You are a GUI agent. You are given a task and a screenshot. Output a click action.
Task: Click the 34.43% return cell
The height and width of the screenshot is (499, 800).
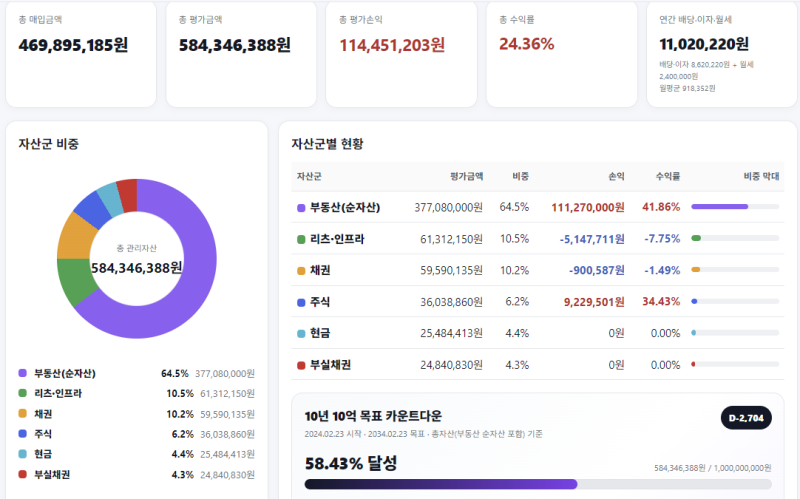[661, 302]
